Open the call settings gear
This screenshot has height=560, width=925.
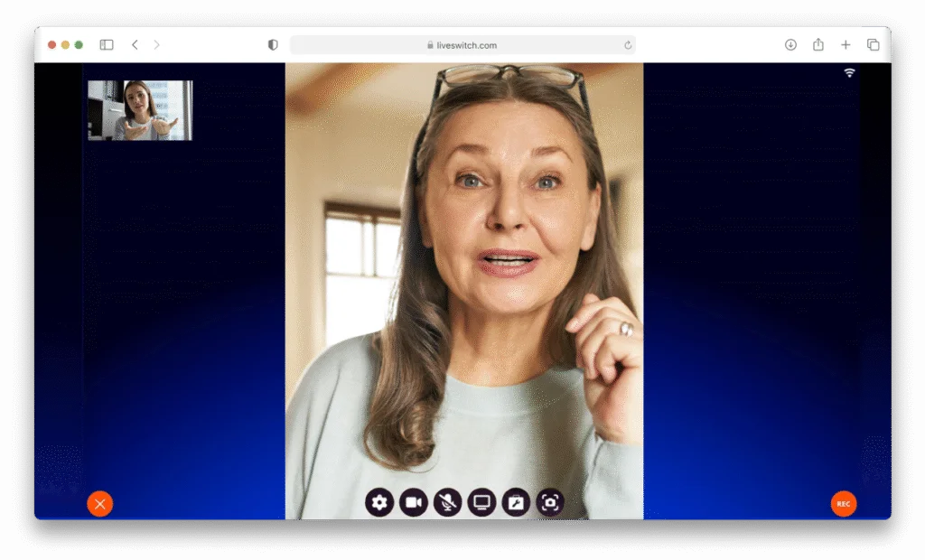(379, 503)
